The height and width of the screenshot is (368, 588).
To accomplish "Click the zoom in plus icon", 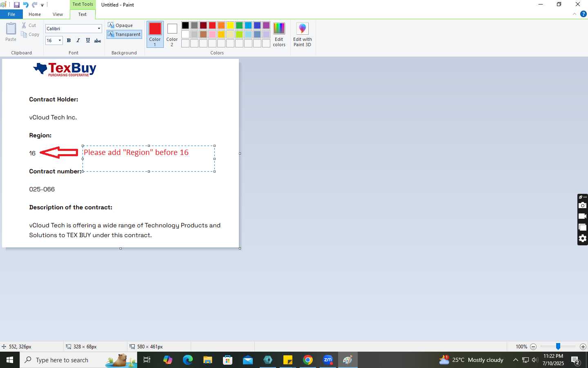I will (x=583, y=347).
